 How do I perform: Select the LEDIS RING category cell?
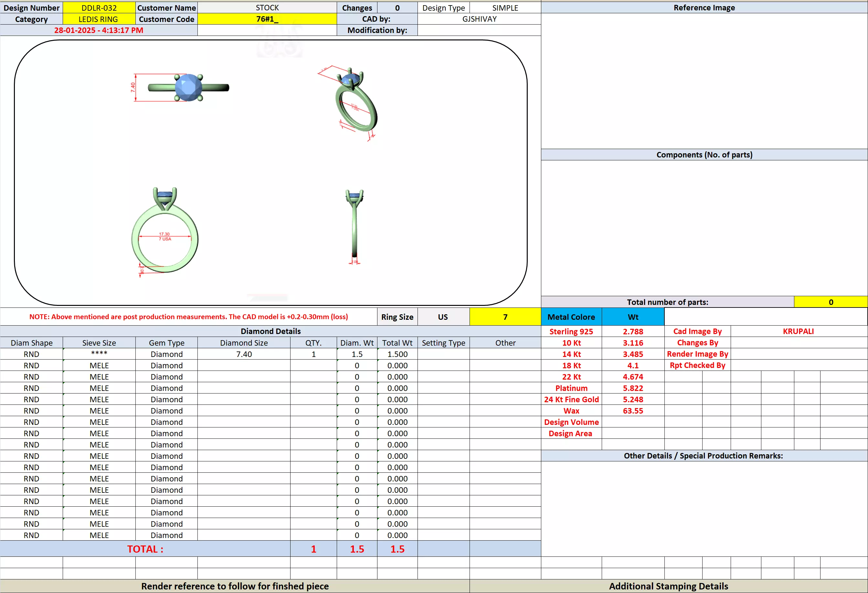[98, 19]
